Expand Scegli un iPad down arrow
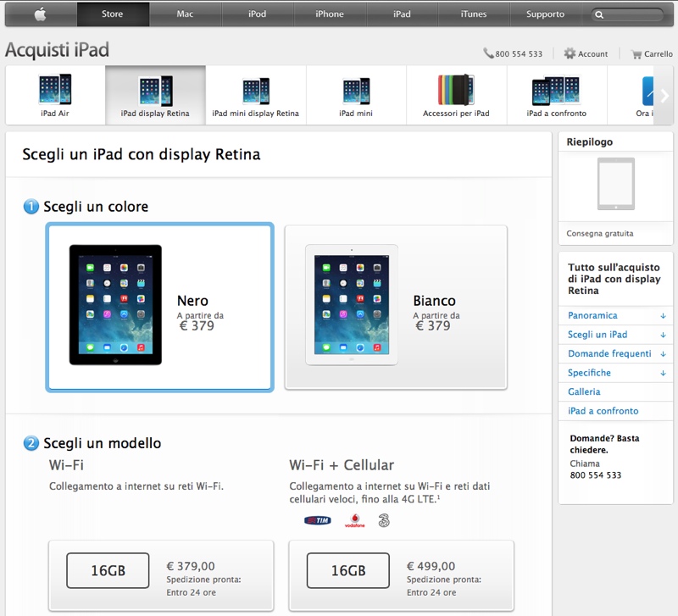 [x=663, y=335]
